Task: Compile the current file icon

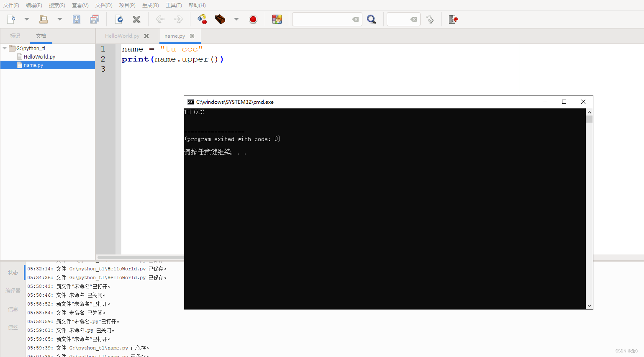Action: (x=202, y=19)
